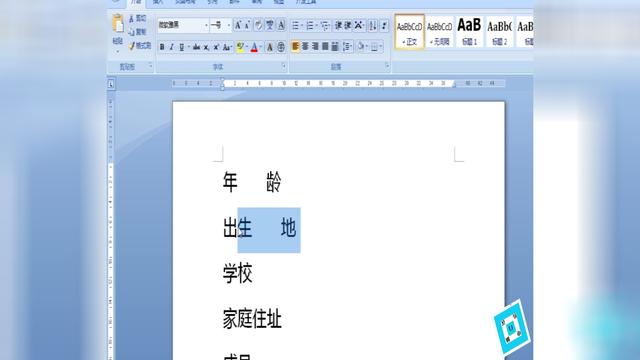The image size is (640, 360).
Task: Align text right
Action: coord(315,47)
